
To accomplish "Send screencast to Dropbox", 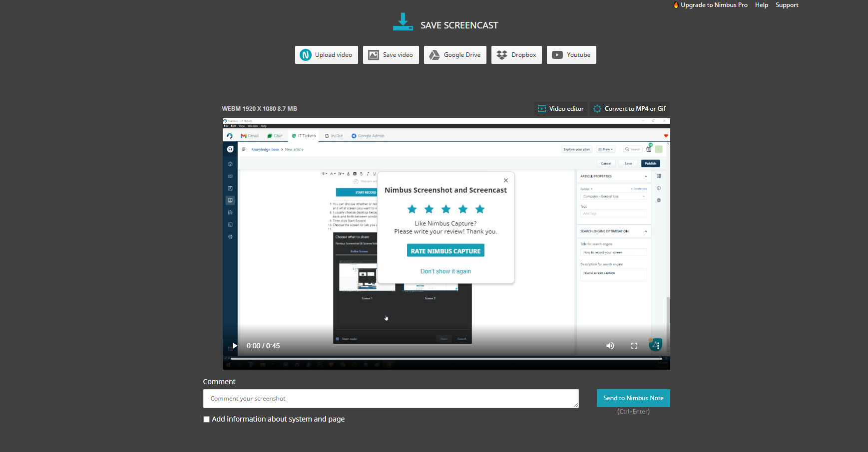I will (x=516, y=55).
